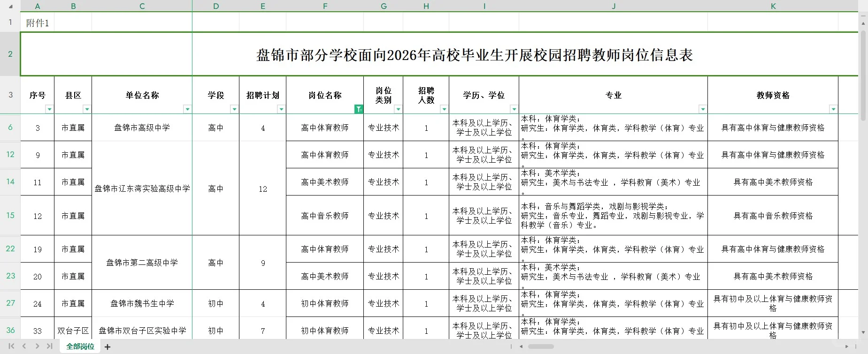
Task: Click the 专业 header cell
Action: (614, 95)
